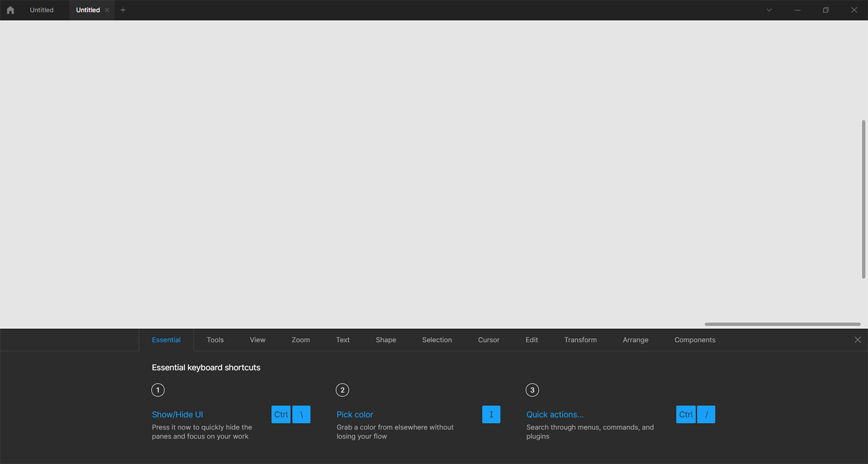The height and width of the screenshot is (464, 868).
Task: Click the Show/Hide UI shortcut link
Action: coord(177,414)
